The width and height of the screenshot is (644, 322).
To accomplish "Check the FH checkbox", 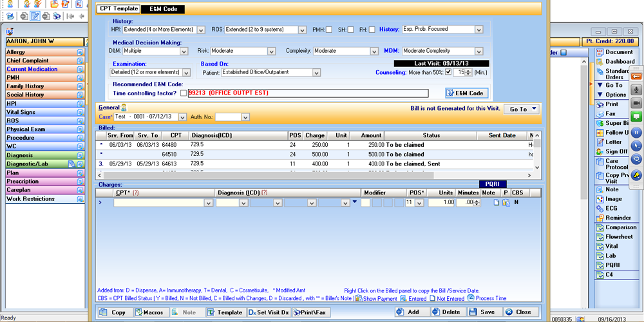I will click(372, 30).
